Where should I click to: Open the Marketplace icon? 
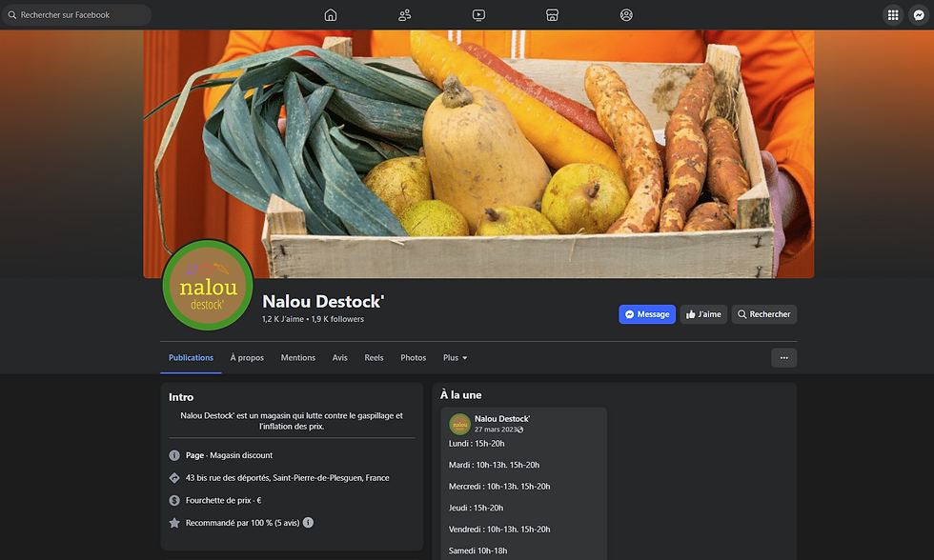point(552,15)
